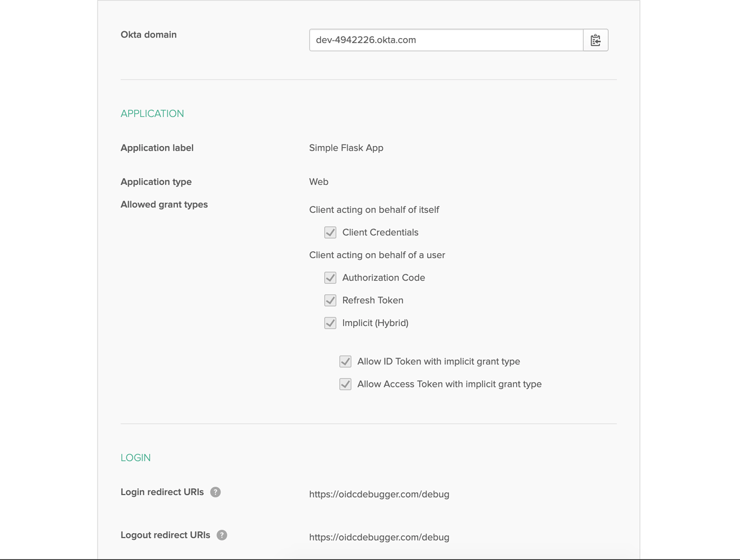Click the logout redirect URI oidcdebugger link
Viewport: 740px width, 560px height.
pos(379,538)
